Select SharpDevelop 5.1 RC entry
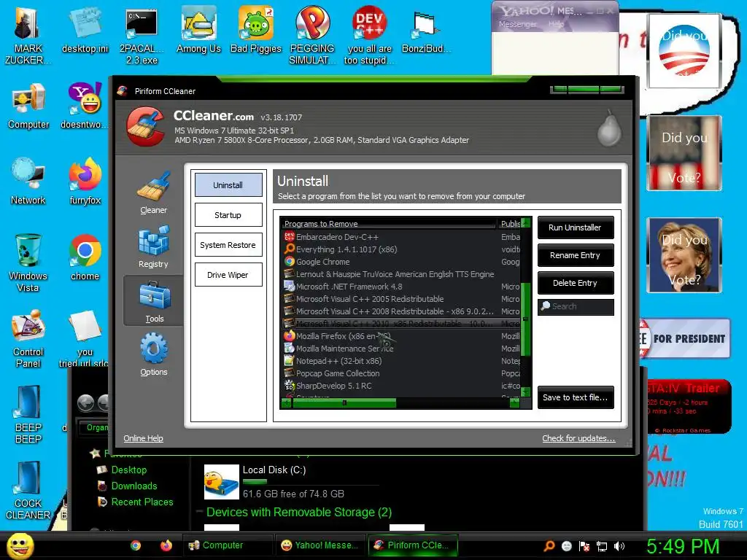This screenshot has height=560, width=747. click(x=401, y=386)
